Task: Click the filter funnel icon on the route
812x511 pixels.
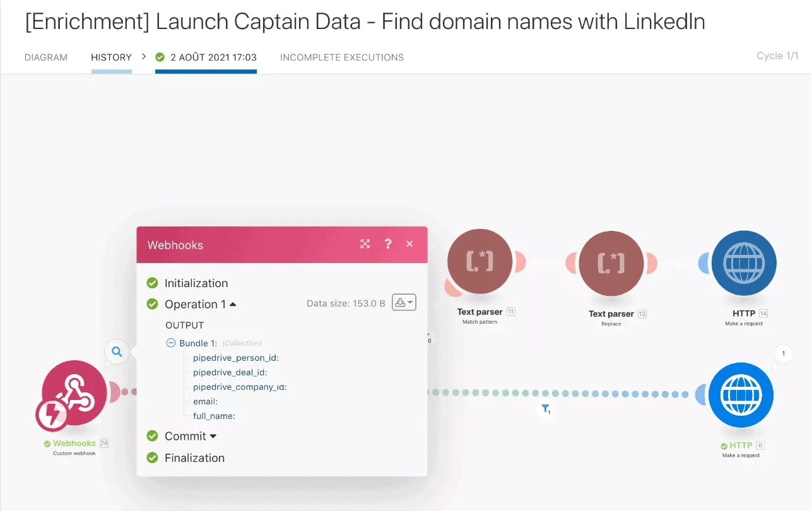Action: (x=546, y=409)
